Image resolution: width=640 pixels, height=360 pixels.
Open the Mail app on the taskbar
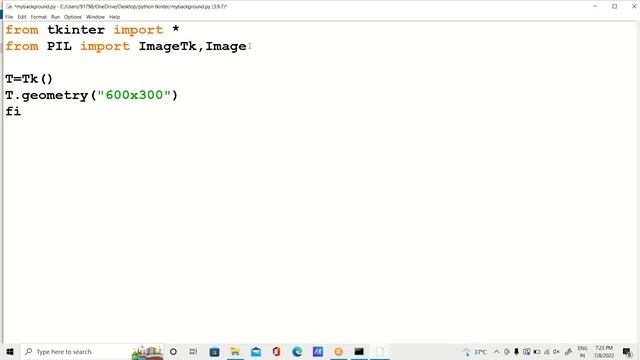coord(256,351)
